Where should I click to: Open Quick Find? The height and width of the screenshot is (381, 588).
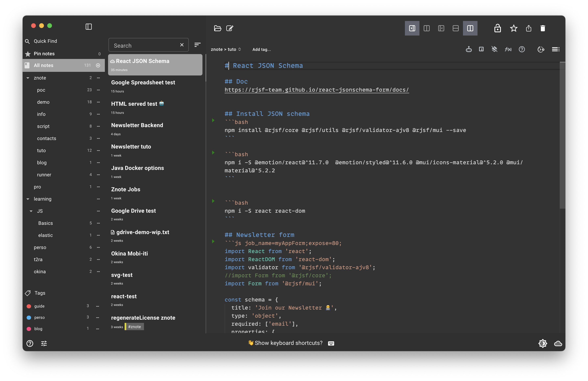pos(45,41)
